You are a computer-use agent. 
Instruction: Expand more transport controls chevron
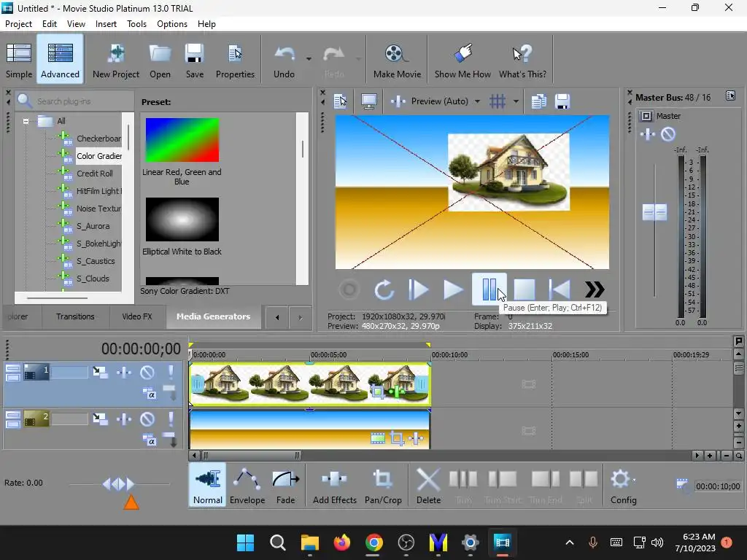tap(595, 289)
